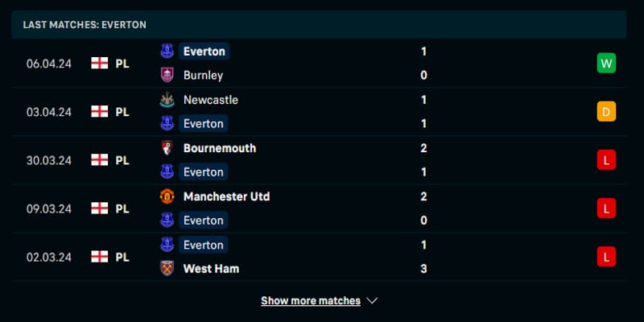Click the Newcastle club crest icon
644x322 pixels.
pyautogui.click(x=167, y=100)
